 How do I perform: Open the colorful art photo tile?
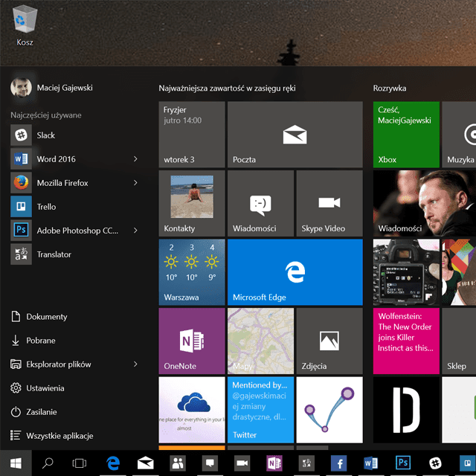[459, 272]
